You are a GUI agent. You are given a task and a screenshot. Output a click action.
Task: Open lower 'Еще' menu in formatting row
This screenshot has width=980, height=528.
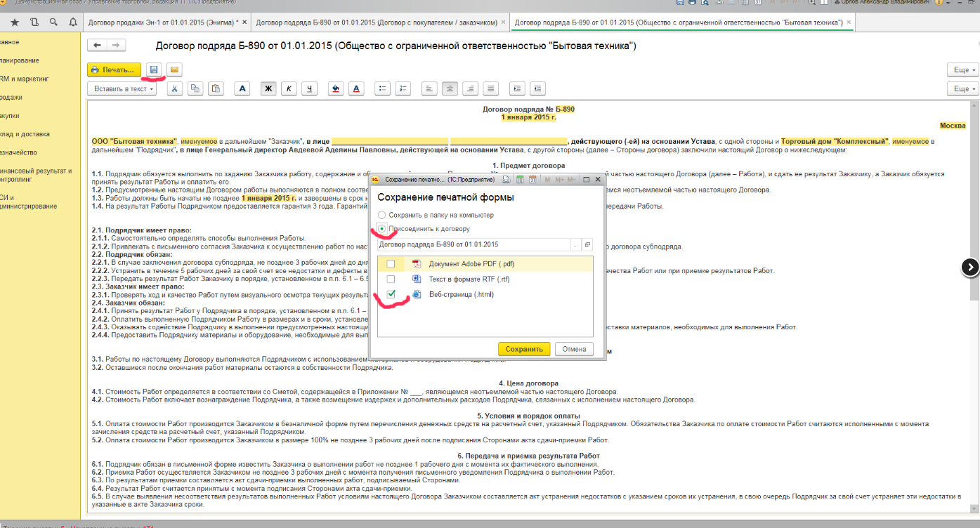click(x=962, y=89)
